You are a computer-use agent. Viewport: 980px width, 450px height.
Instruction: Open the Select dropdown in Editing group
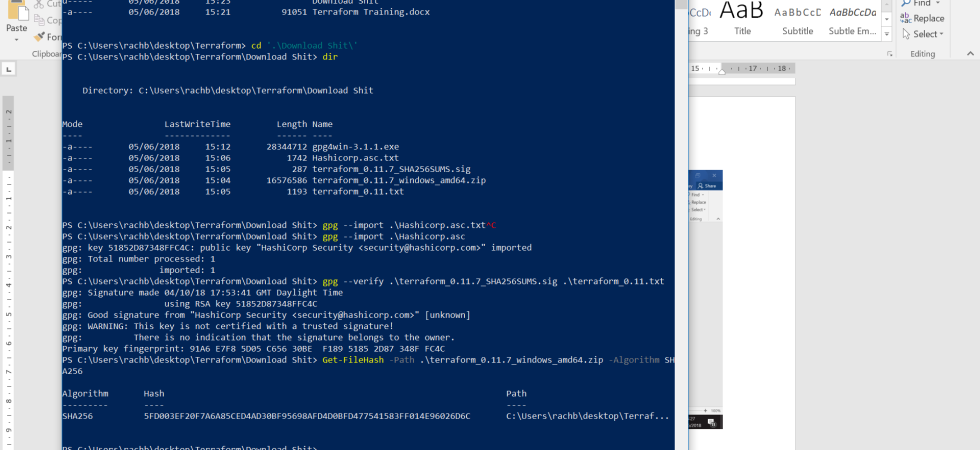[x=922, y=34]
